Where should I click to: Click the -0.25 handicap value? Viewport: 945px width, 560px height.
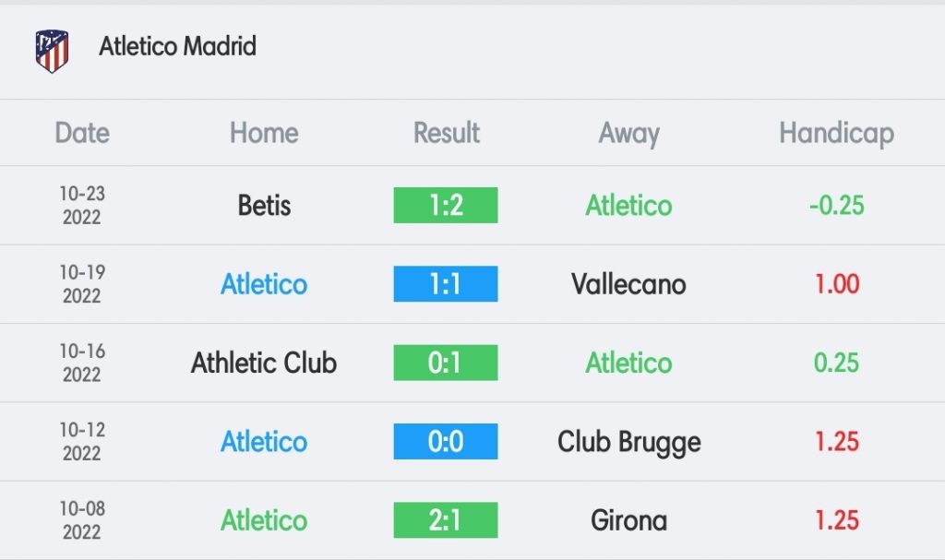coord(836,206)
